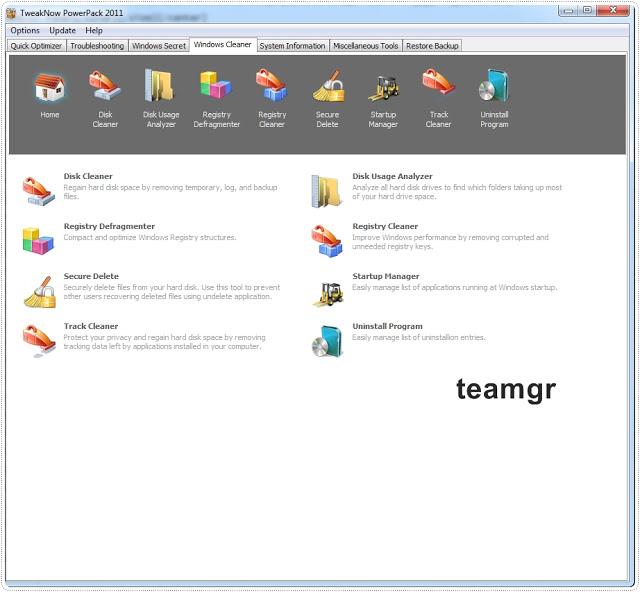This screenshot has height=592, width=640.
Task: Open the Registry Defragmenter heading link
Action: click(109, 226)
